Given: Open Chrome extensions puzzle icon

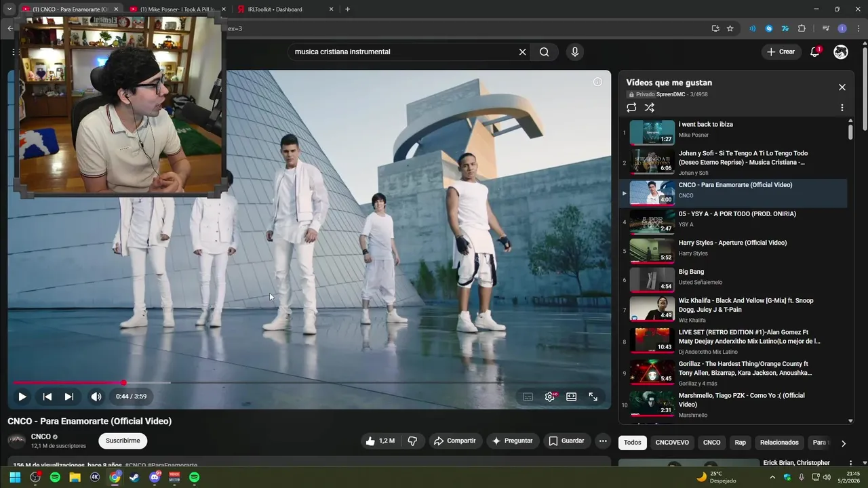Looking at the screenshot, I should tap(802, 28).
